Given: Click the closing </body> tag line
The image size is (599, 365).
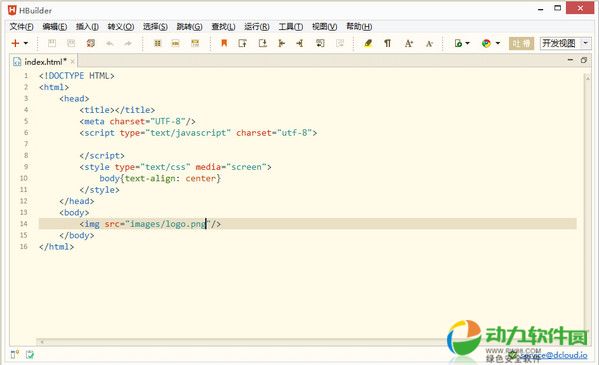Looking at the screenshot, I should [x=76, y=235].
